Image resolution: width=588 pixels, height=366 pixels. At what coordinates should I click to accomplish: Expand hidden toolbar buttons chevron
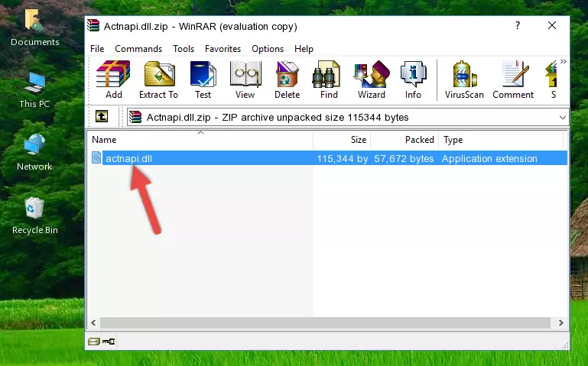[564, 61]
